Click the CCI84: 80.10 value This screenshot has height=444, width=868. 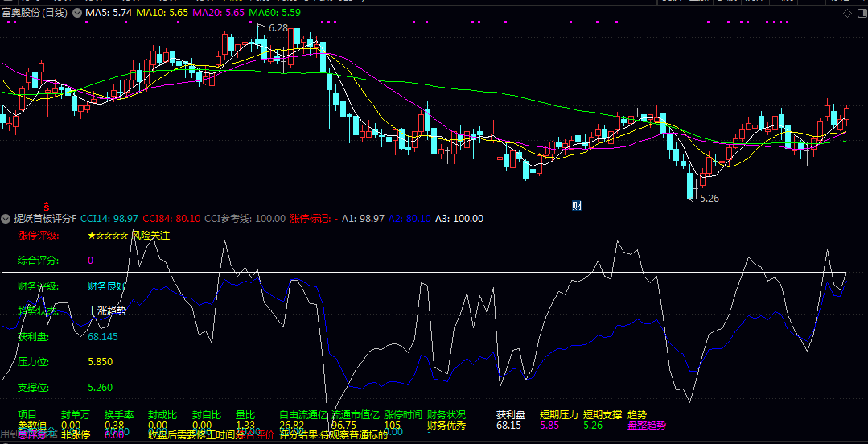pos(171,219)
